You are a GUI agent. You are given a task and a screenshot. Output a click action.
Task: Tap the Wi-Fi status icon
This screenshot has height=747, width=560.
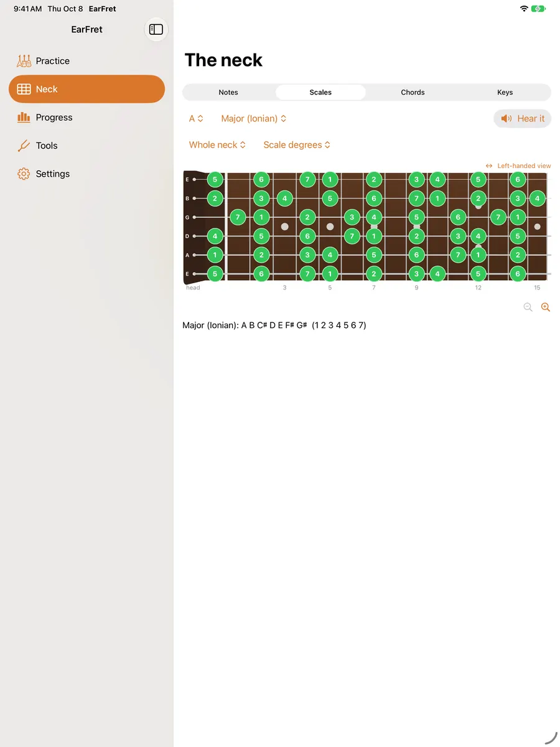(x=524, y=9)
